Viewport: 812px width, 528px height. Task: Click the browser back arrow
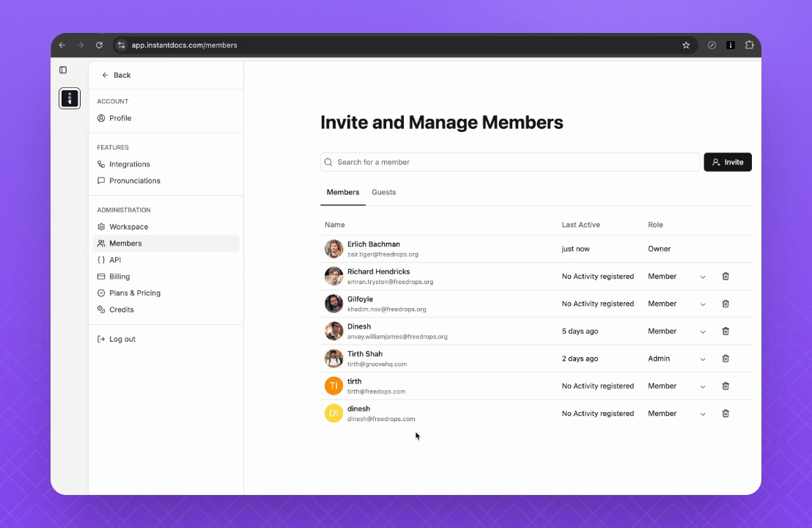pos(62,45)
